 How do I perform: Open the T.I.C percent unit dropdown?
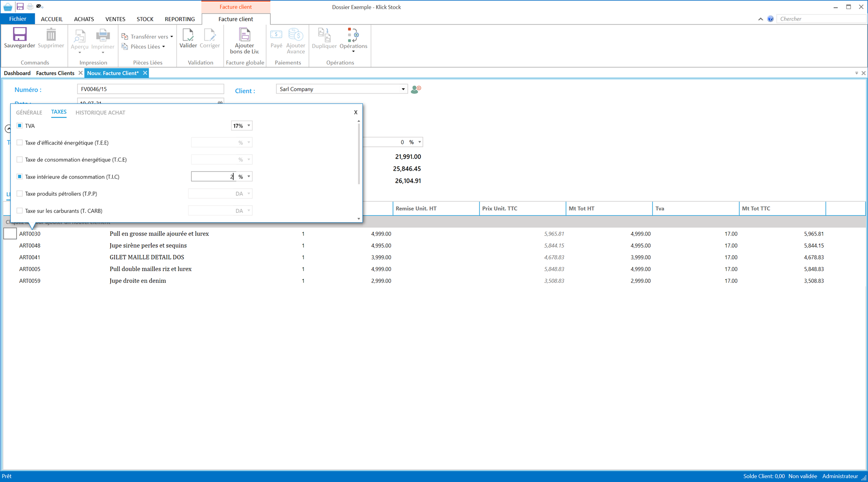pos(249,176)
